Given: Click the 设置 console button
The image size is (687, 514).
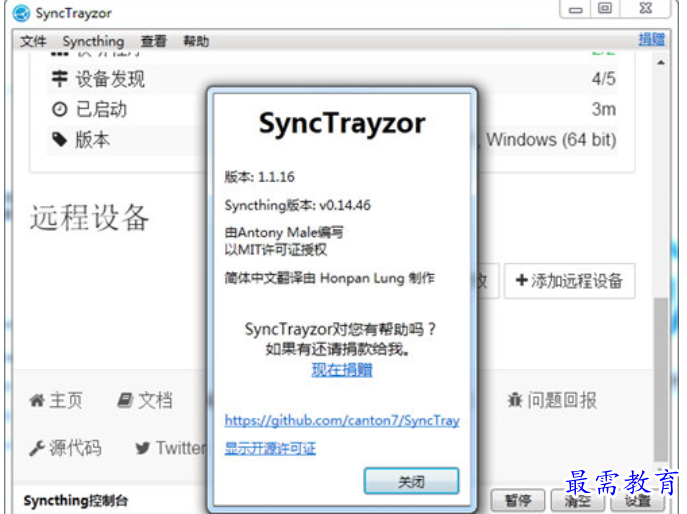Looking at the screenshot, I should tap(637, 500).
